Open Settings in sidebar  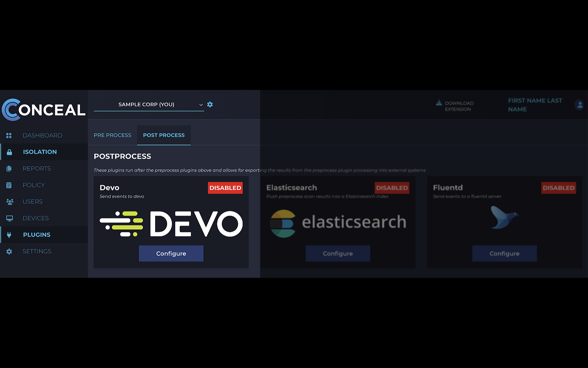click(x=37, y=251)
